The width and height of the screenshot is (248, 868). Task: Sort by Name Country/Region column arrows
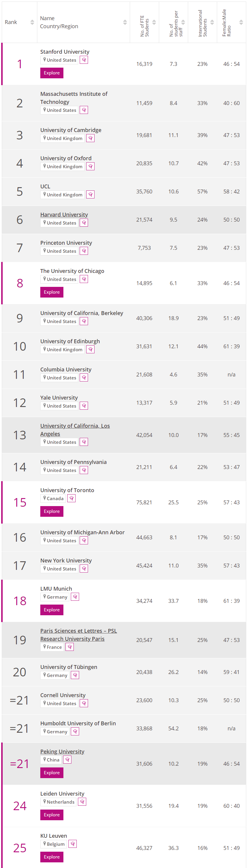tap(125, 22)
